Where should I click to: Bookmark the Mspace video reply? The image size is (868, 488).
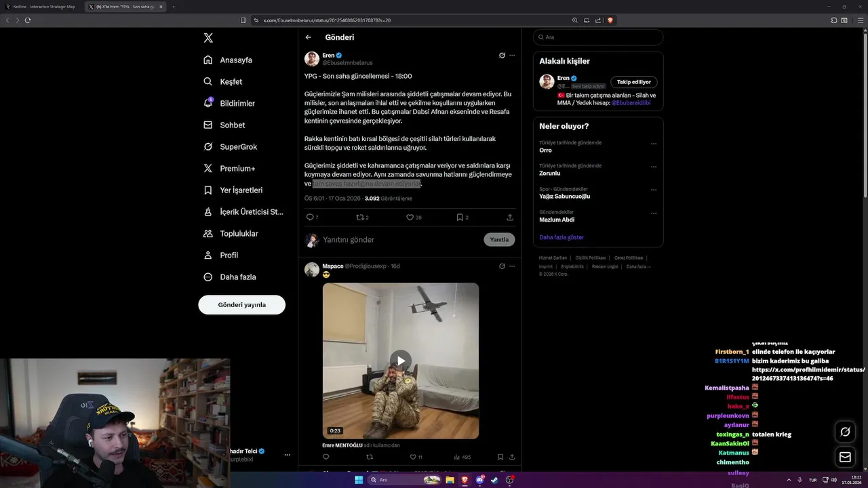[x=500, y=457]
